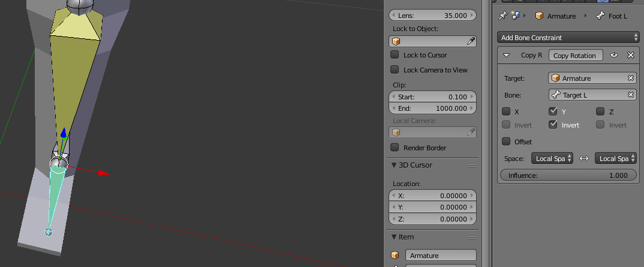Click the Lens value field
644x267 pixels.
pyautogui.click(x=432, y=16)
